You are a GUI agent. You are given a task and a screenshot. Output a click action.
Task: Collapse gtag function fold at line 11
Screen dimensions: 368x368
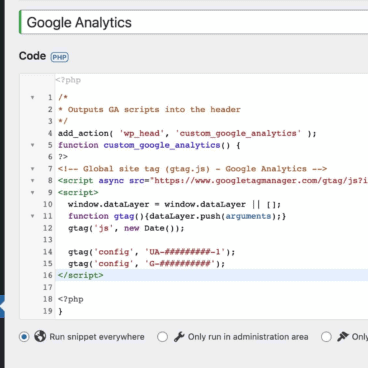(32, 216)
